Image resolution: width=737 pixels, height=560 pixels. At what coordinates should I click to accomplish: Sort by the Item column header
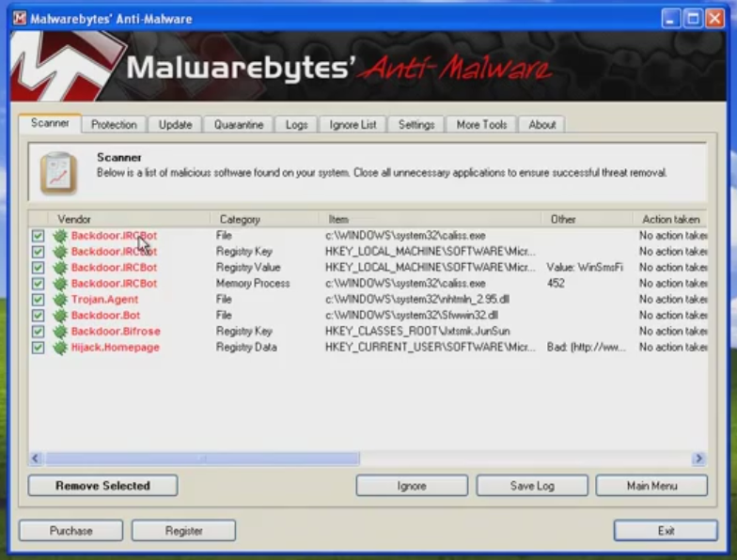tap(430, 219)
